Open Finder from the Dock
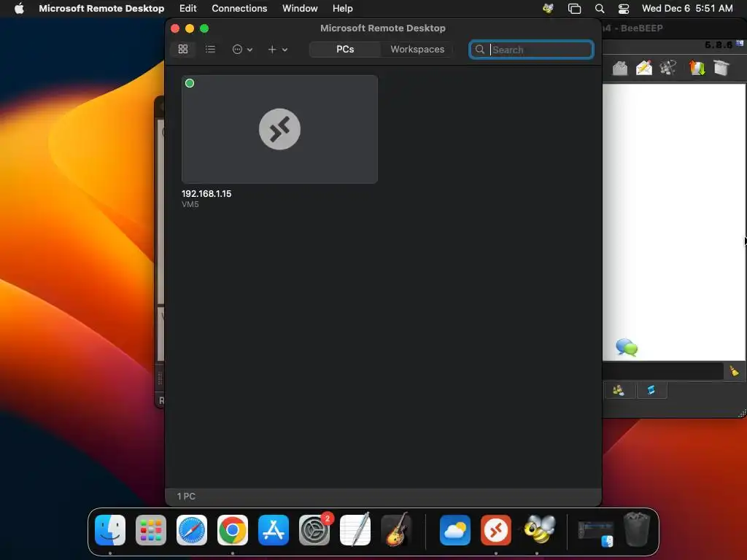This screenshot has width=747, height=560. [x=110, y=530]
